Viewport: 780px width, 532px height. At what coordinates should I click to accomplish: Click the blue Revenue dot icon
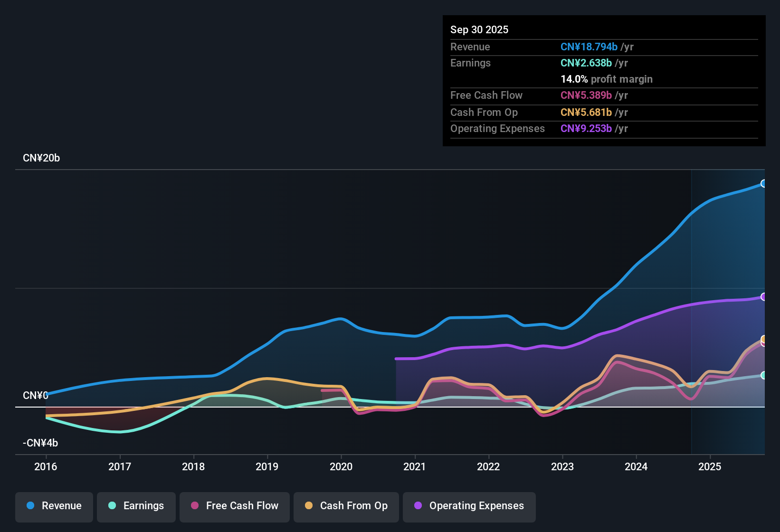click(x=30, y=506)
